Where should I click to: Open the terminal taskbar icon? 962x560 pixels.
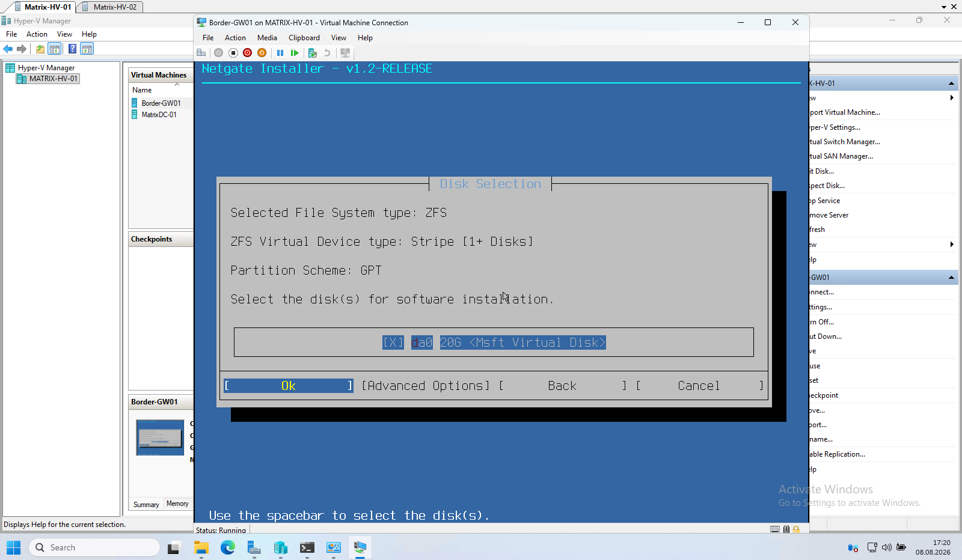[307, 547]
